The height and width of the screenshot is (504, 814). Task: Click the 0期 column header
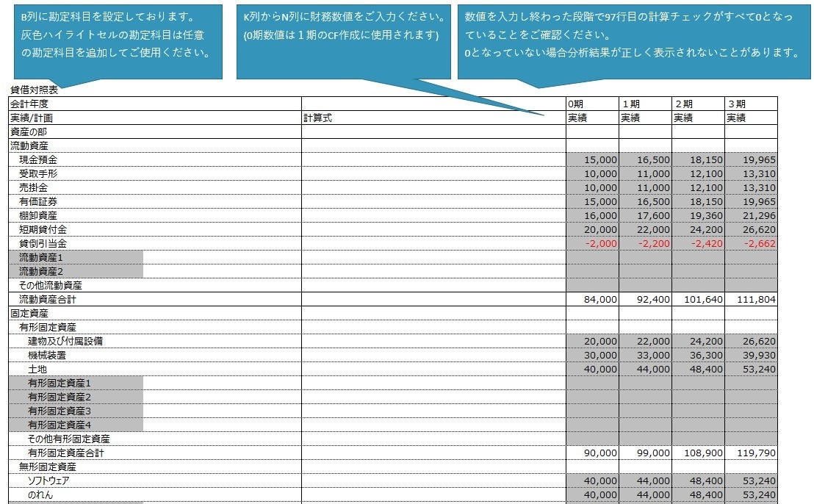click(x=592, y=104)
